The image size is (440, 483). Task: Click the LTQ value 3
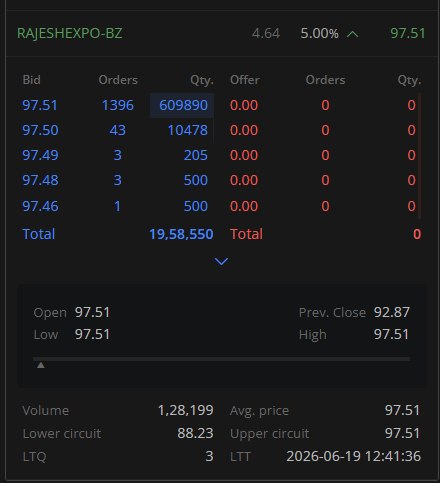tap(209, 456)
